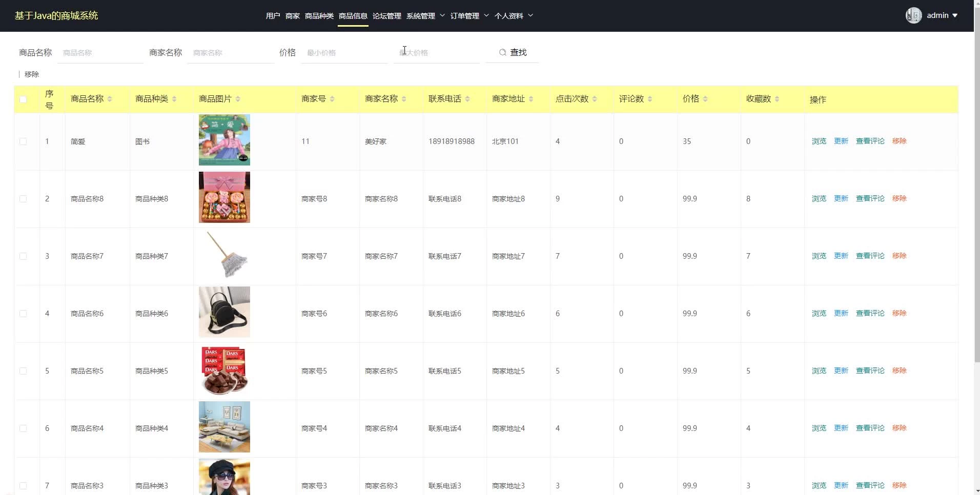Go to 论坛管理 in navigation
This screenshot has width=980, height=495.
(386, 16)
